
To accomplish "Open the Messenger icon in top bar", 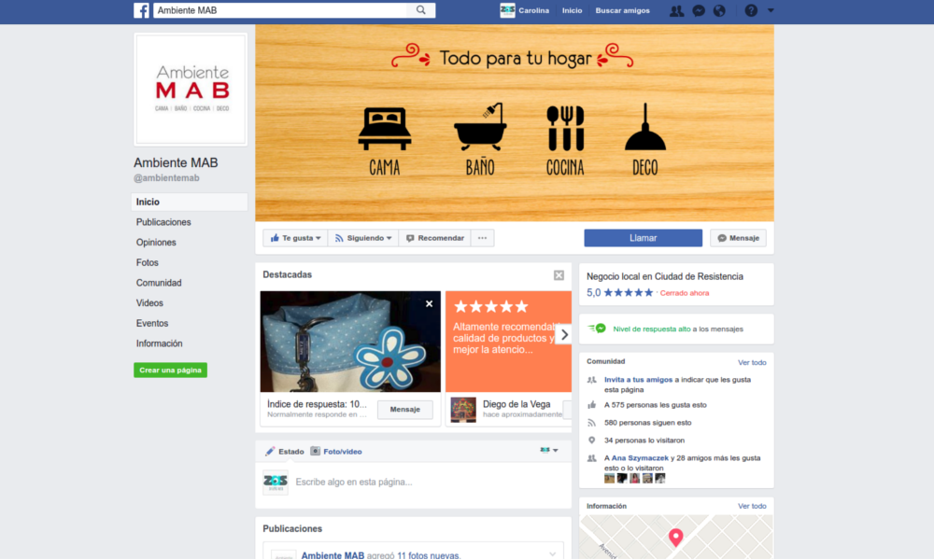I will click(699, 10).
